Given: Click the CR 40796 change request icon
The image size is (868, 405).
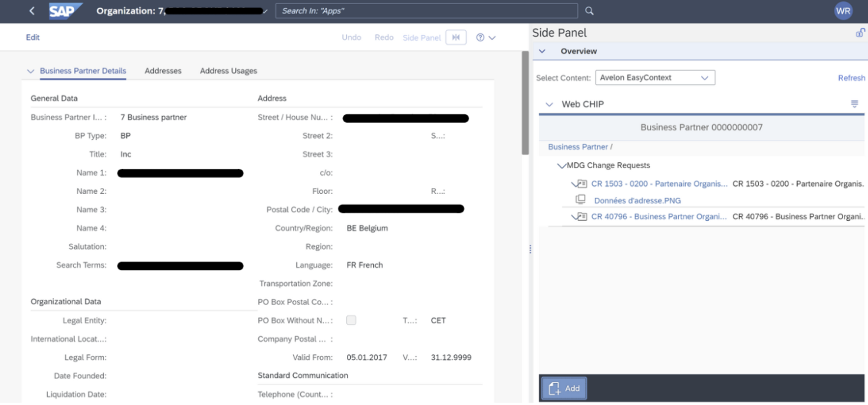Looking at the screenshot, I should click(582, 216).
